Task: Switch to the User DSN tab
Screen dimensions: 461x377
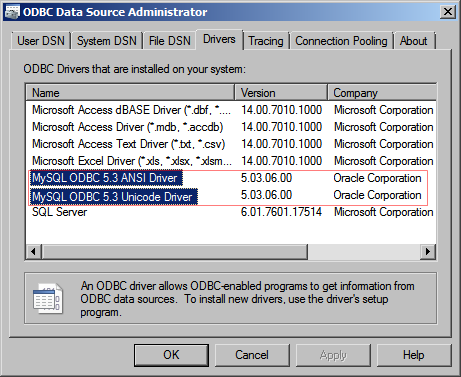Action: point(41,41)
